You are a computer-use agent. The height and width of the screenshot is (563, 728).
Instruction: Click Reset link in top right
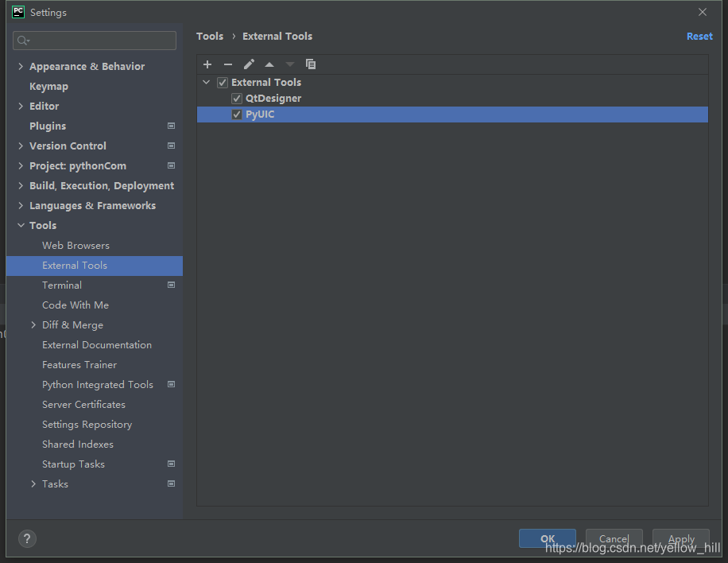tap(699, 37)
